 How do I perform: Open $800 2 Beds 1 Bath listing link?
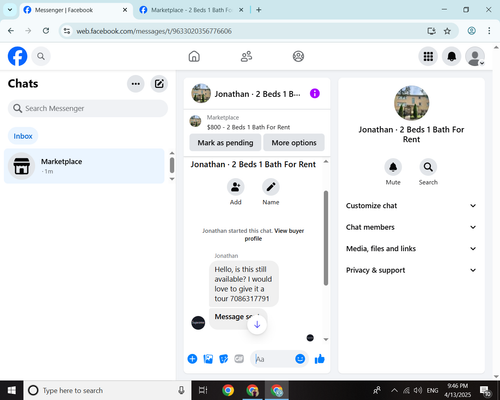pos(248,127)
